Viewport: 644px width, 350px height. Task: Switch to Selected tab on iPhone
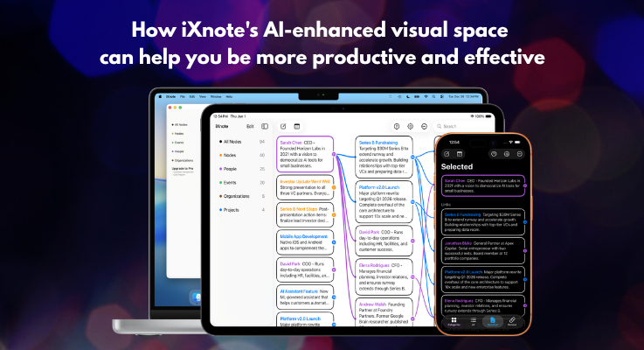click(x=493, y=321)
